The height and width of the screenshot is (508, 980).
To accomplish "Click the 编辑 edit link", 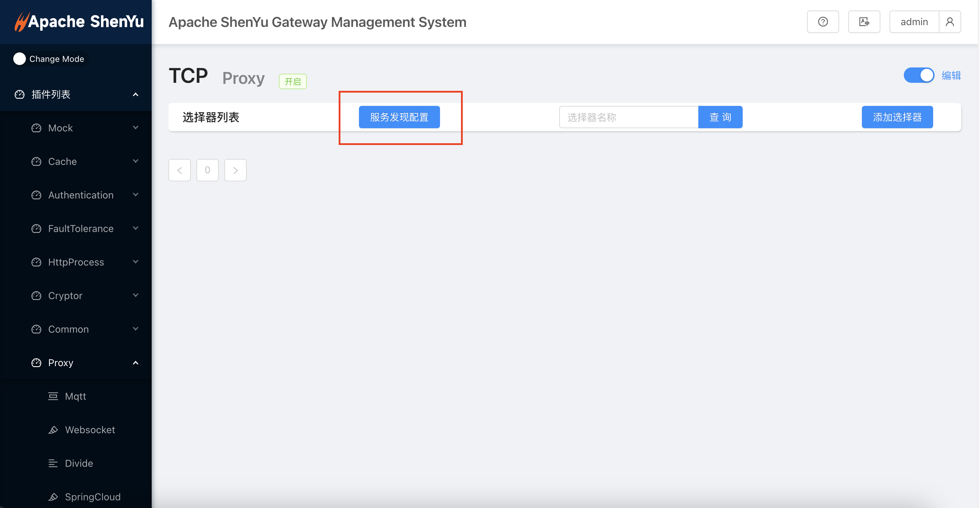I will 951,76.
